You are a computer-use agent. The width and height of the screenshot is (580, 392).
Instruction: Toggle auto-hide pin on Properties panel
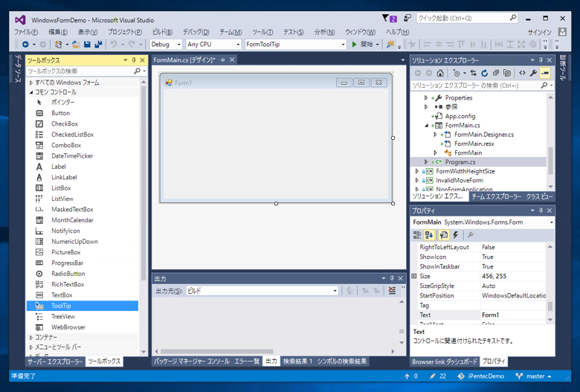click(x=541, y=211)
